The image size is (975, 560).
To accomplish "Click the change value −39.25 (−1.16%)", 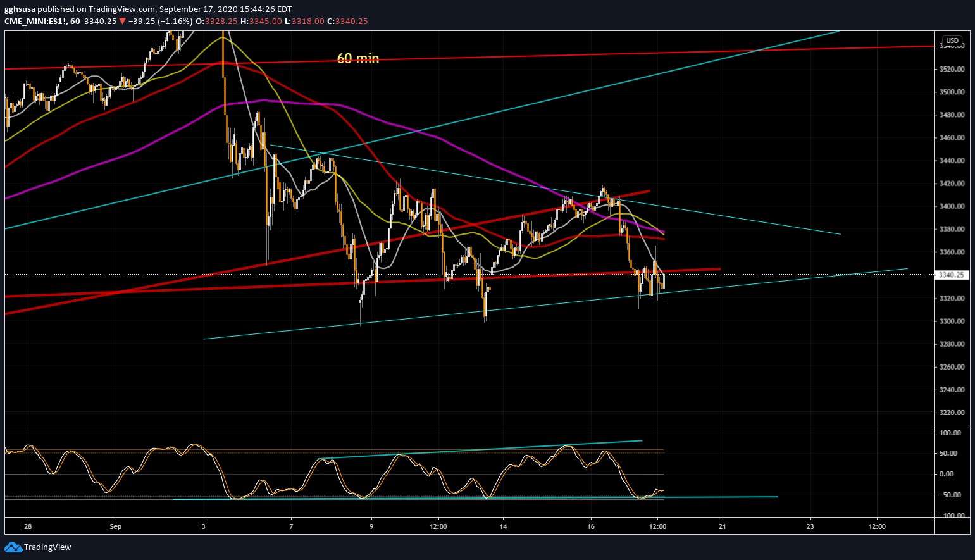I will 160,21.
